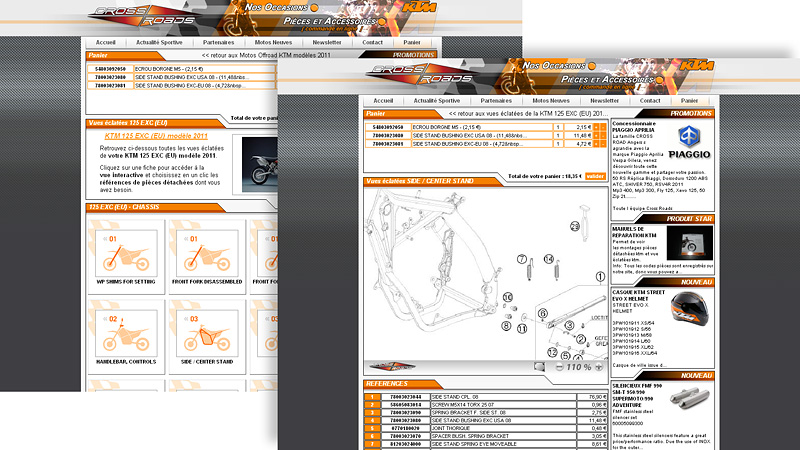Open Partenaires in the front window menu
Image resolution: width=800 pixels, height=450 pixels.
point(496,101)
